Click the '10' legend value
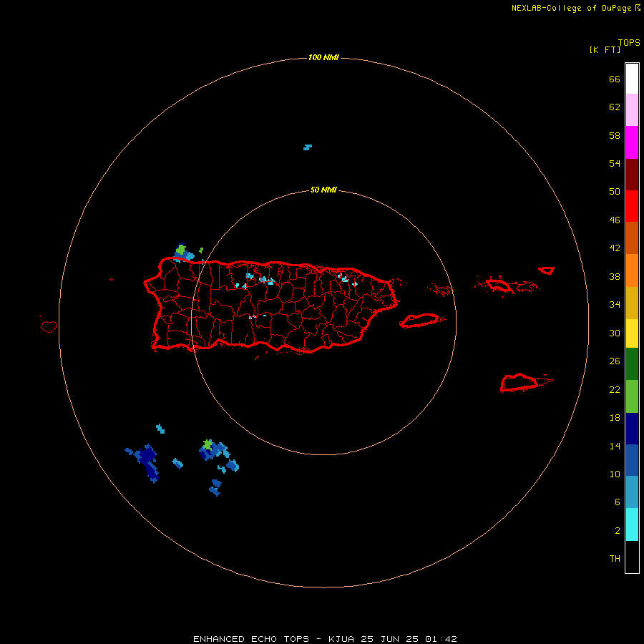 tap(615, 474)
